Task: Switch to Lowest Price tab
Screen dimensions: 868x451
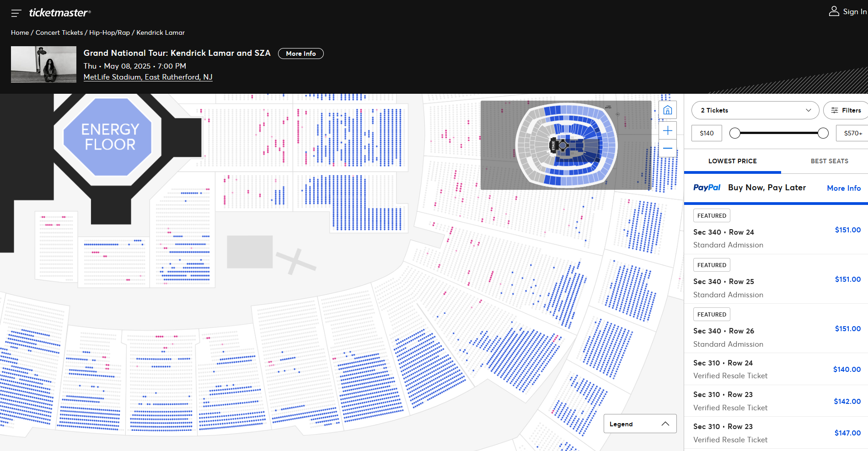Action: 733,161
